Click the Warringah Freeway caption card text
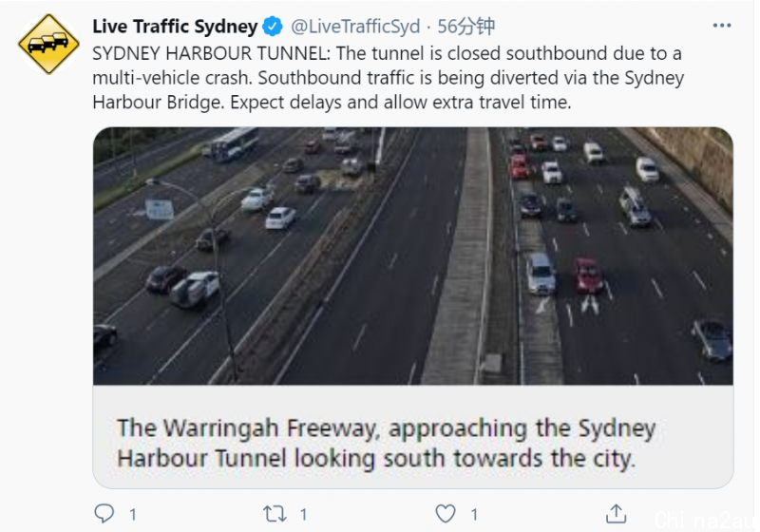 click(x=386, y=443)
